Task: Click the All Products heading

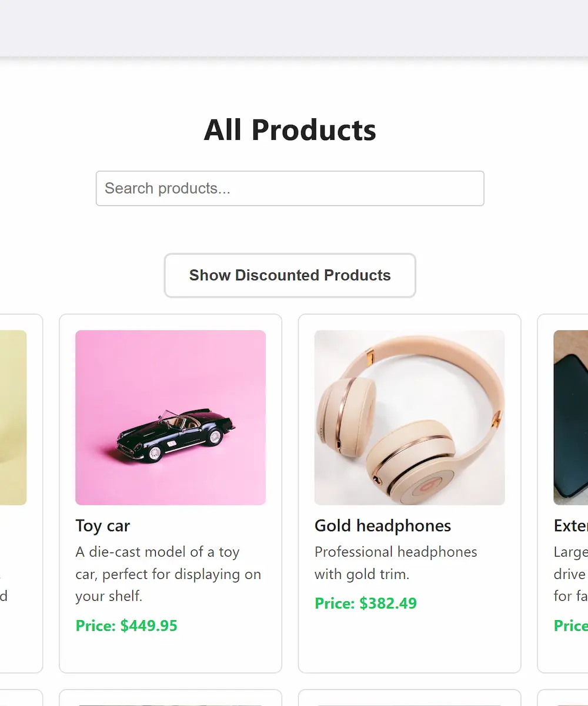Action: (290, 130)
